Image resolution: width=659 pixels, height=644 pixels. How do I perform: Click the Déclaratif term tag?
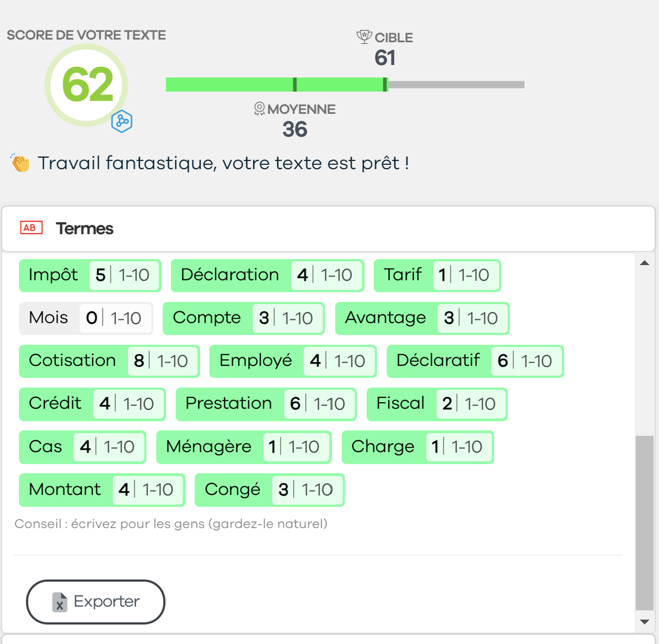(x=475, y=361)
